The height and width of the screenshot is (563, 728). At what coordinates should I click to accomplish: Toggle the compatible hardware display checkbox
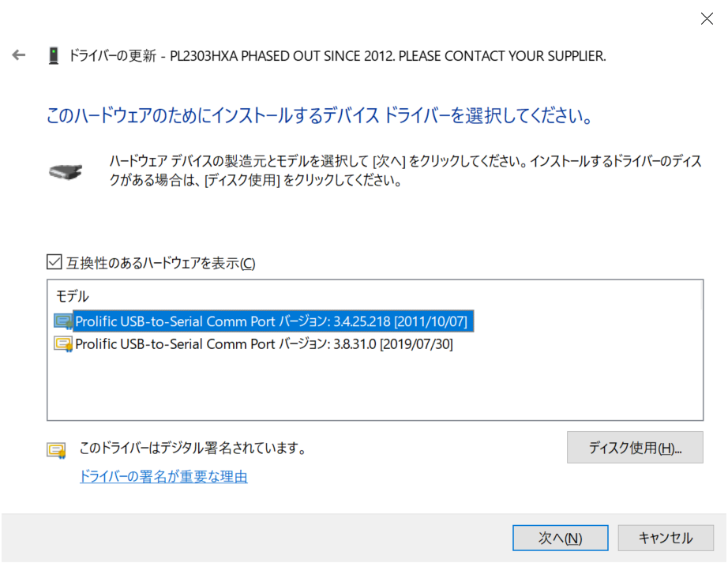pyautogui.click(x=54, y=261)
